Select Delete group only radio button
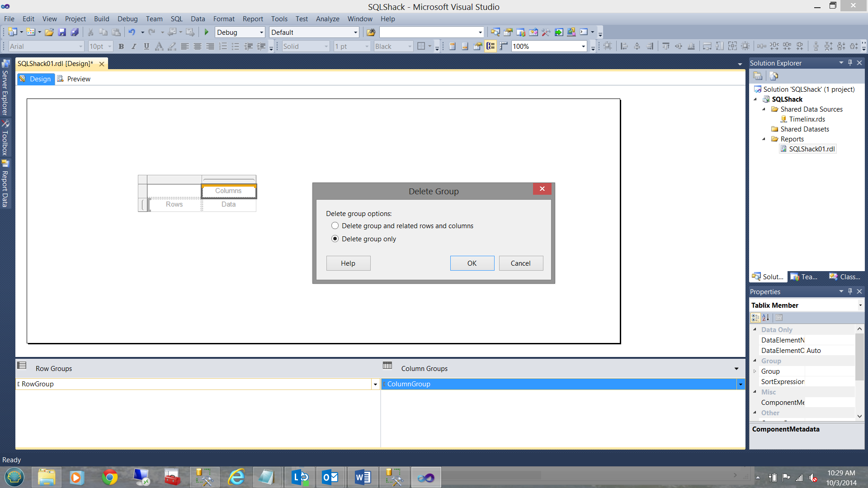Image resolution: width=868 pixels, height=488 pixels. 335,239
